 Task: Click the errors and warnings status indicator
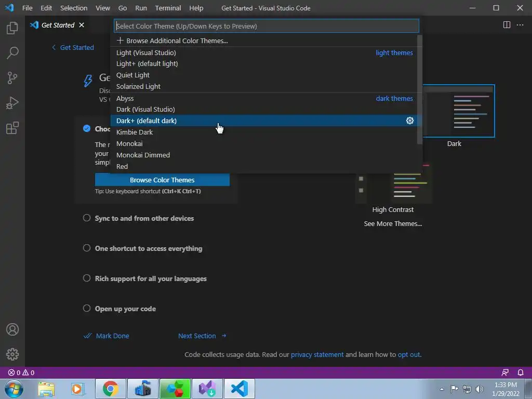(x=21, y=373)
